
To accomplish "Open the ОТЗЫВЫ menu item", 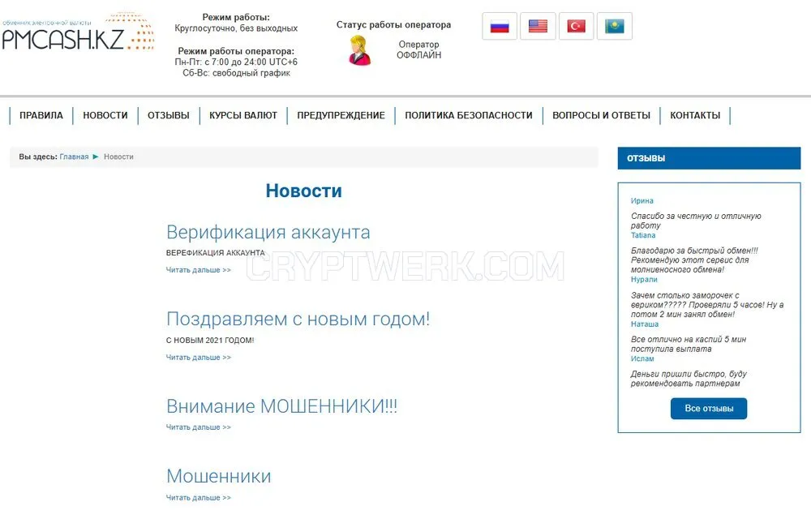I will (169, 115).
